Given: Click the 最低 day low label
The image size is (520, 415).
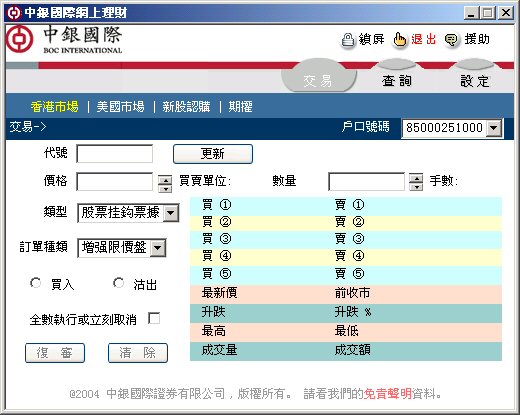Looking at the screenshot, I should [346, 331].
